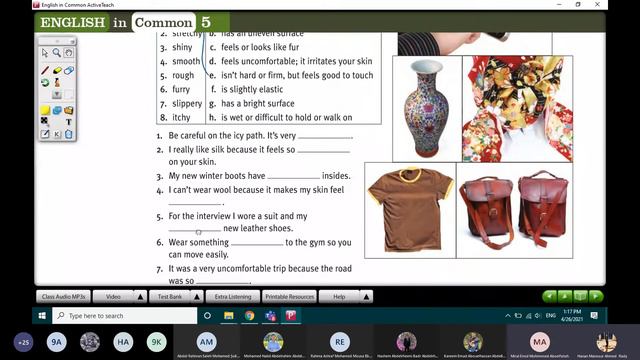The height and width of the screenshot is (360, 640).
Task: Select the arrow pointer tool
Action: 45,53
